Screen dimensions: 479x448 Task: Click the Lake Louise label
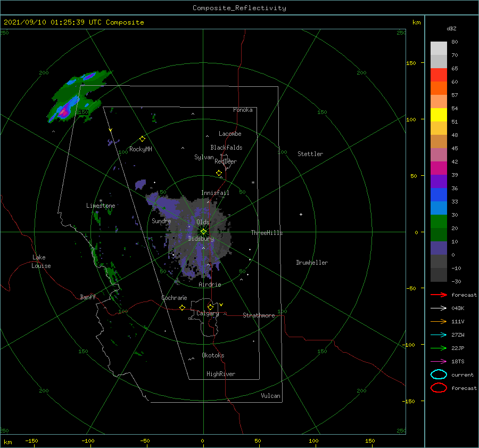(41, 262)
